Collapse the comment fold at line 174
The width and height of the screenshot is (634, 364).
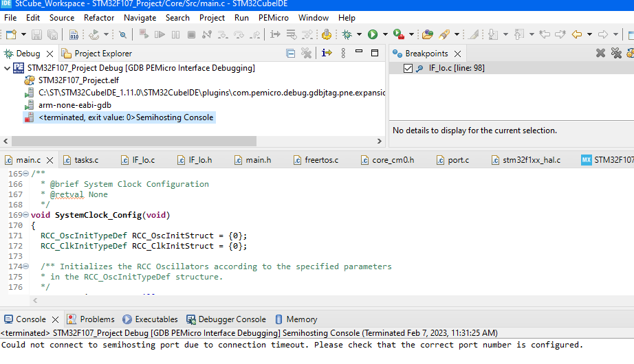(26, 266)
